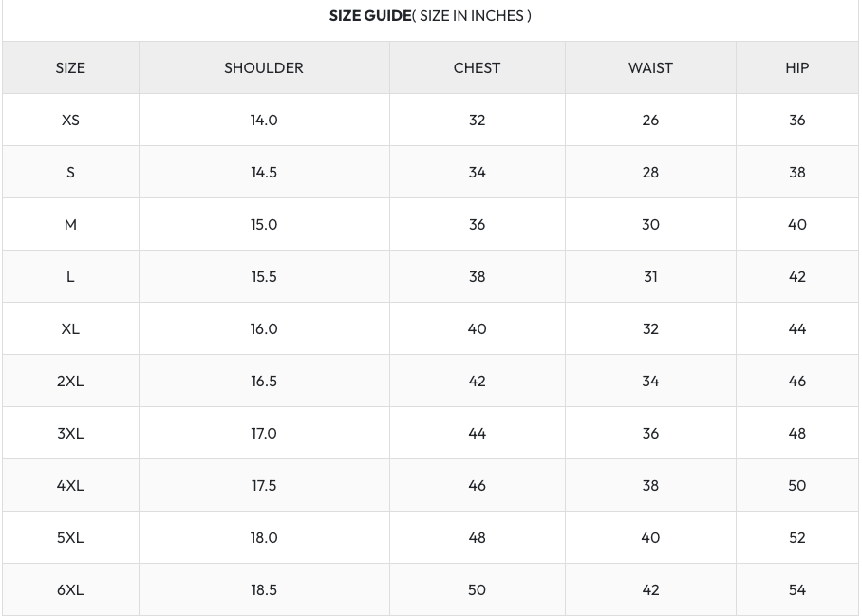
Task: Select the 2XL size row label
Action: pos(70,382)
